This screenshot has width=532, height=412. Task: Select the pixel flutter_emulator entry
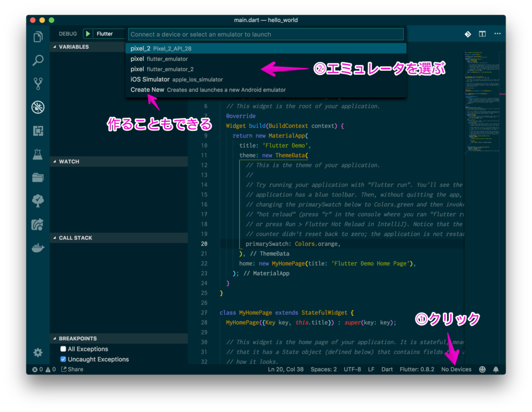click(x=266, y=59)
